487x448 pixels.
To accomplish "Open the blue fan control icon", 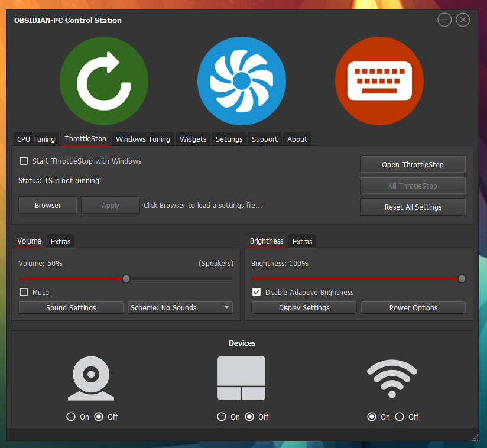I will [242, 81].
